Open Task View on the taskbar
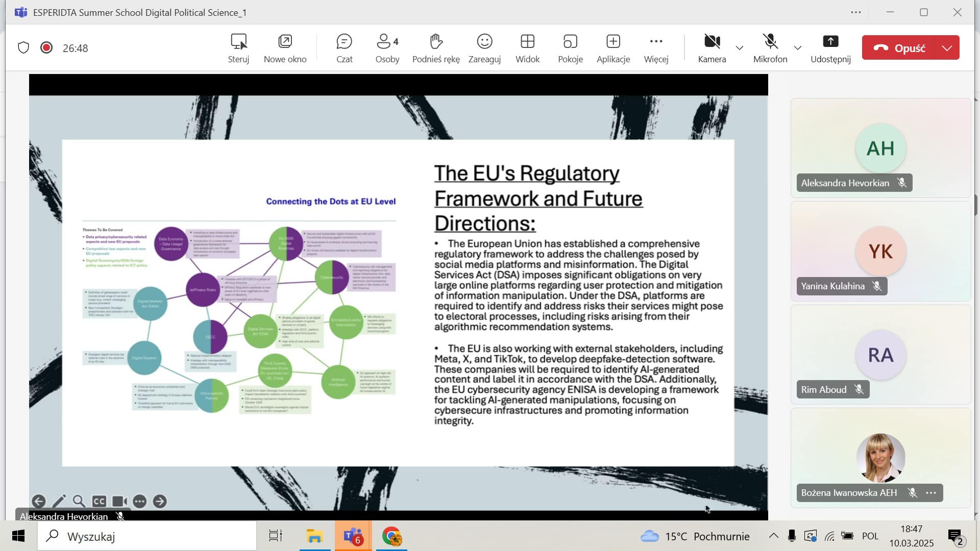980x551 pixels. 276,536
